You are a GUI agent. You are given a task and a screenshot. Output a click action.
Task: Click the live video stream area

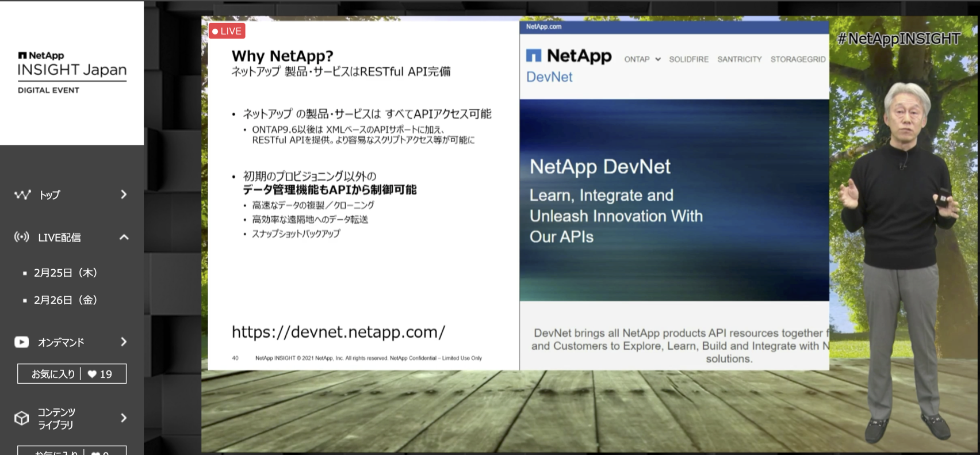[x=589, y=235]
